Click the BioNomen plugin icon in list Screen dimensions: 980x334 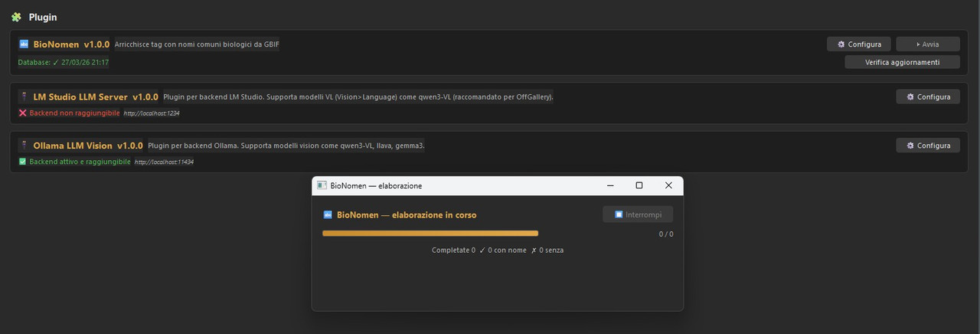pos(24,44)
